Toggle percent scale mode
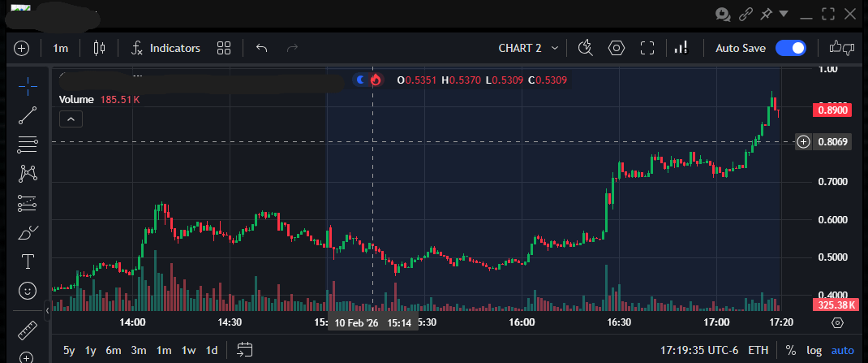868x363 pixels. tap(790, 351)
